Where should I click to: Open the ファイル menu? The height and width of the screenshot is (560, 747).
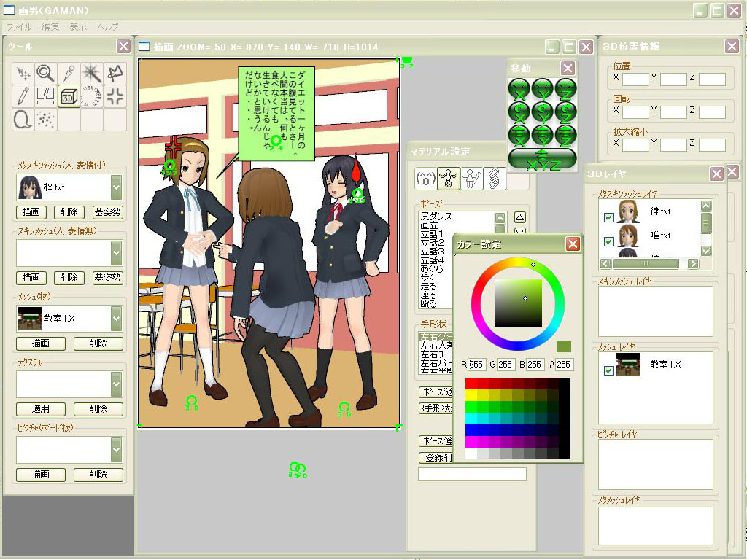tap(19, 27)
